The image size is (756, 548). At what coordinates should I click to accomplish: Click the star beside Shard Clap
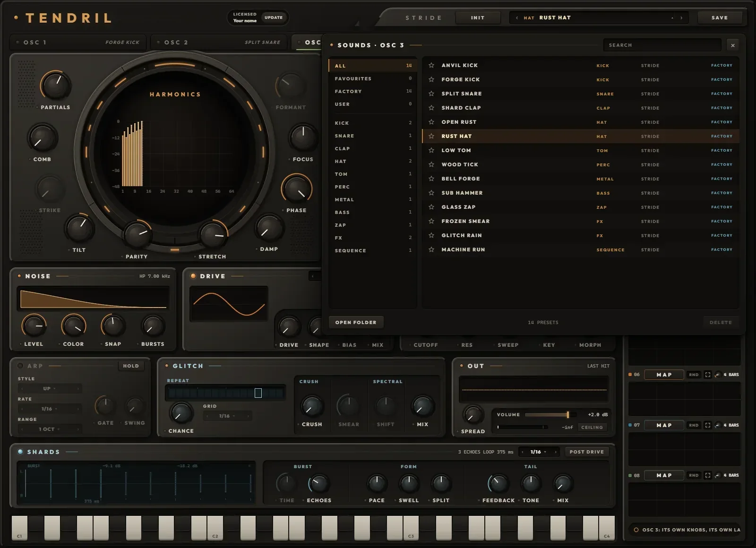(431, 108)
